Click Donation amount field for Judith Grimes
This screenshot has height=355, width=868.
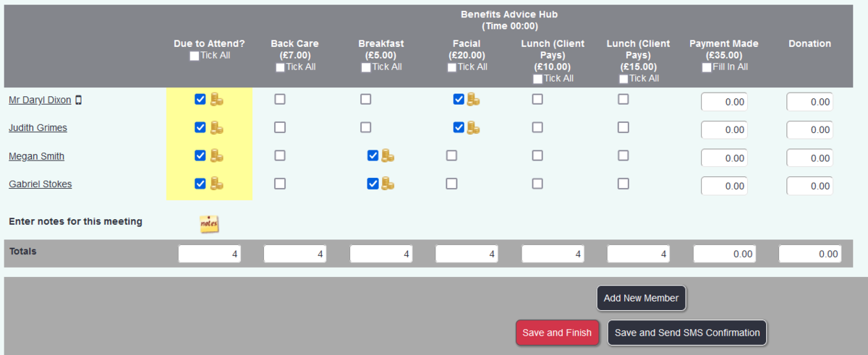click(x=809, y=130)
